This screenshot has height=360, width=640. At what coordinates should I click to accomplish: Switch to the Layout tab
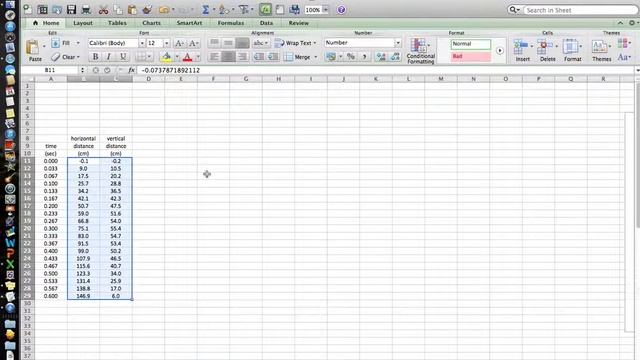[x=83, y=23]
